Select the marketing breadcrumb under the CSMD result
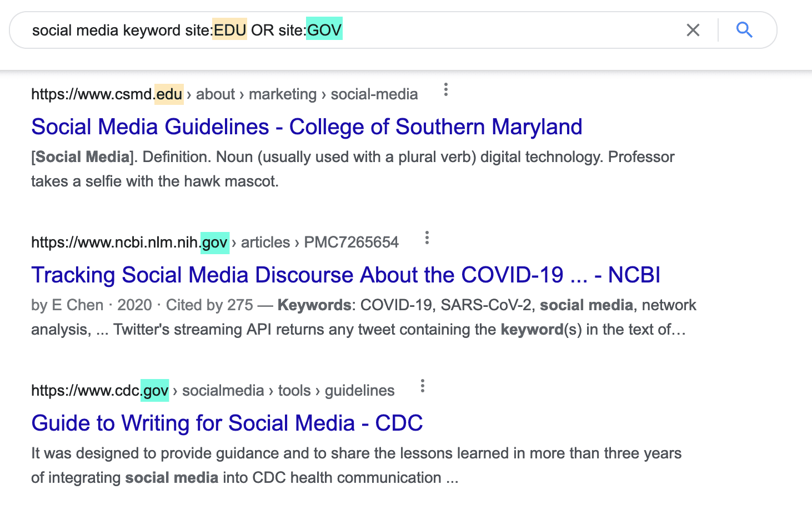The height and width of the screenshot is (515, 812). pos(283,94)
